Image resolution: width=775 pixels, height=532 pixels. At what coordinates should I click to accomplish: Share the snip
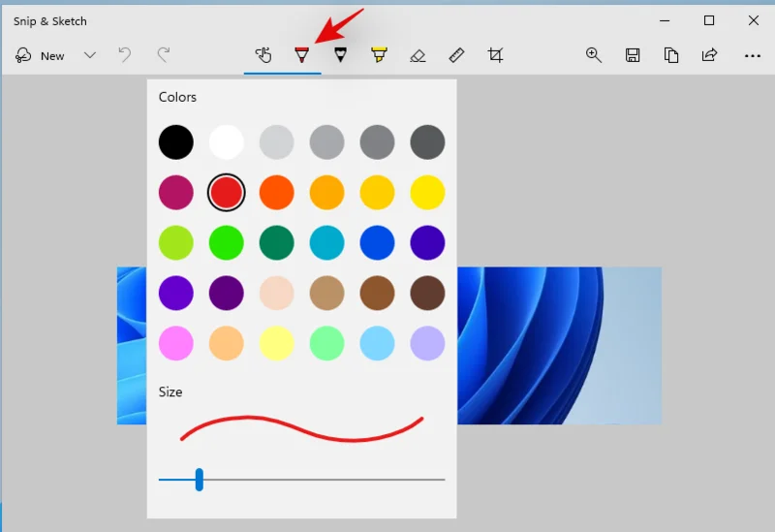coord(709,55)
